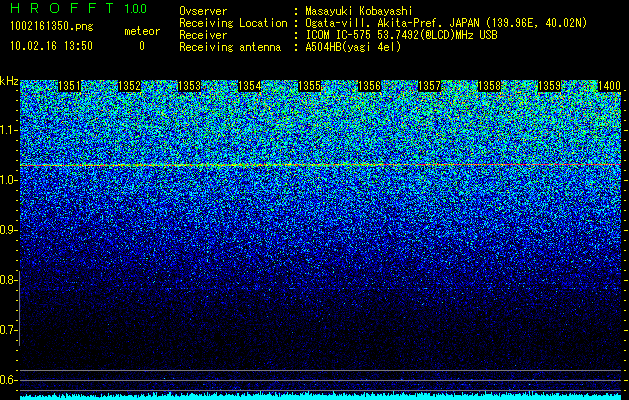Click the date 10.02.16 13:50
Viewport: 629px width, 400px height.
pyautogui.click(x=51, y=46)
